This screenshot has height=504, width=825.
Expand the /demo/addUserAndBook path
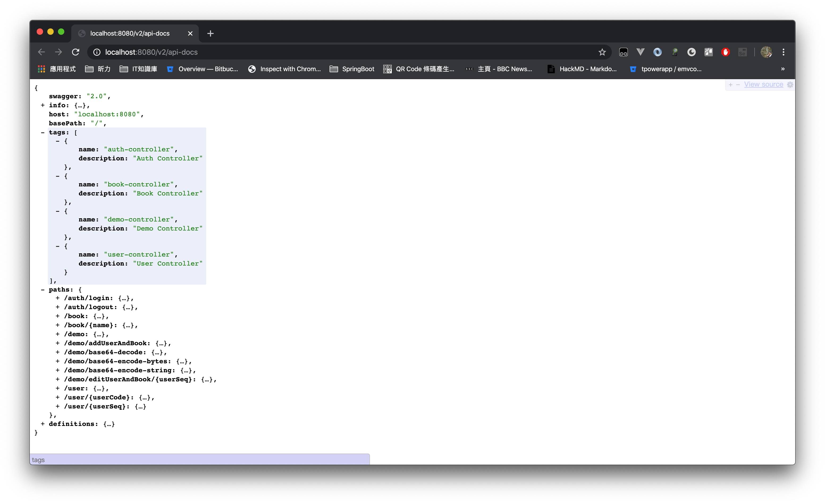point(58,343)
